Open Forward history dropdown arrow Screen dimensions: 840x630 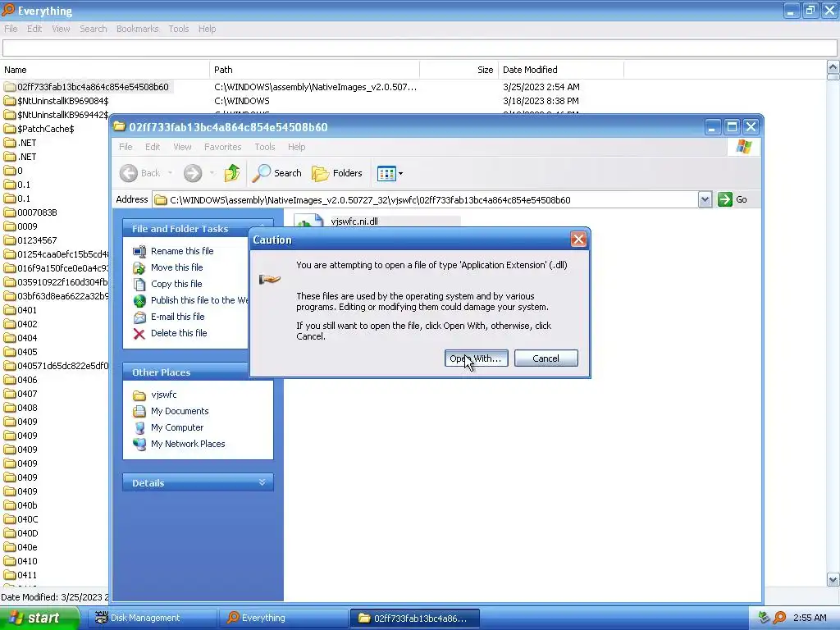pyautogui.click(x=212, y=173)
